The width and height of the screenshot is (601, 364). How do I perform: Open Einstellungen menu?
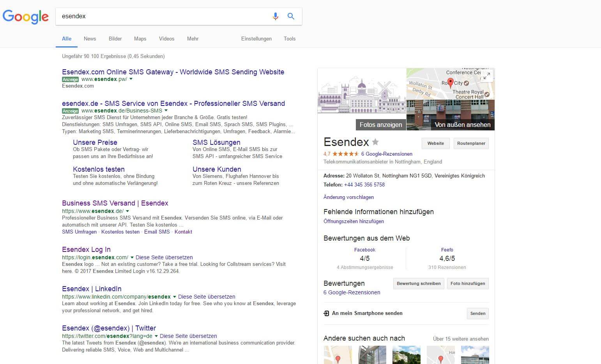pos(256,39)
